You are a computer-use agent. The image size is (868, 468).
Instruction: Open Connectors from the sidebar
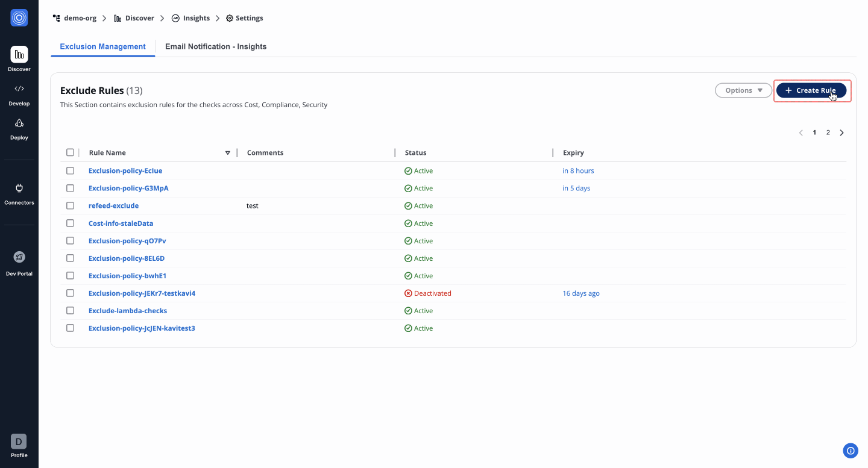click(19, 188)
